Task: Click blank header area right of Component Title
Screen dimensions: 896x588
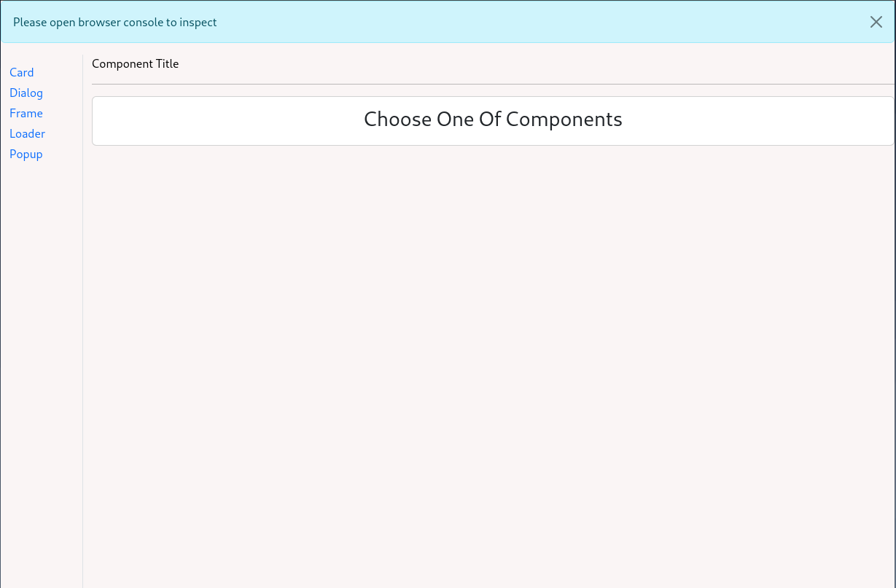Action: tap(510, 64)
